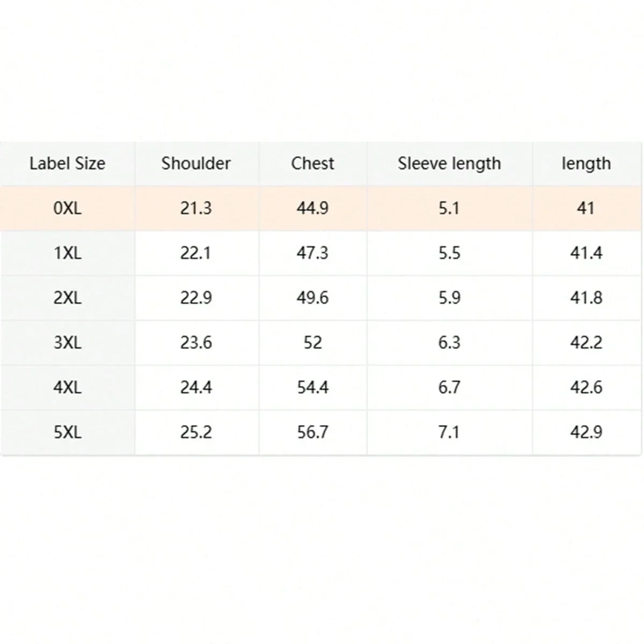This screenshot has height=644, width=644.
Task: Select the 4XL size row label
Action: 67,387
